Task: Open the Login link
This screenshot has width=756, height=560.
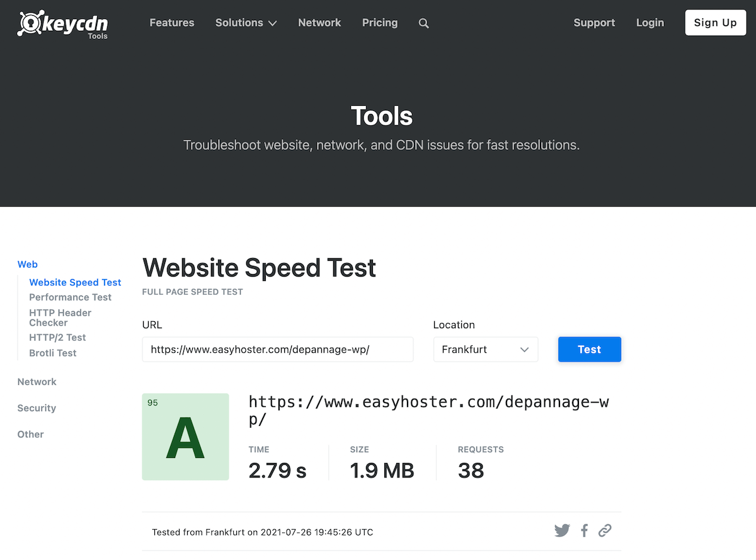Action: (650, 23)
